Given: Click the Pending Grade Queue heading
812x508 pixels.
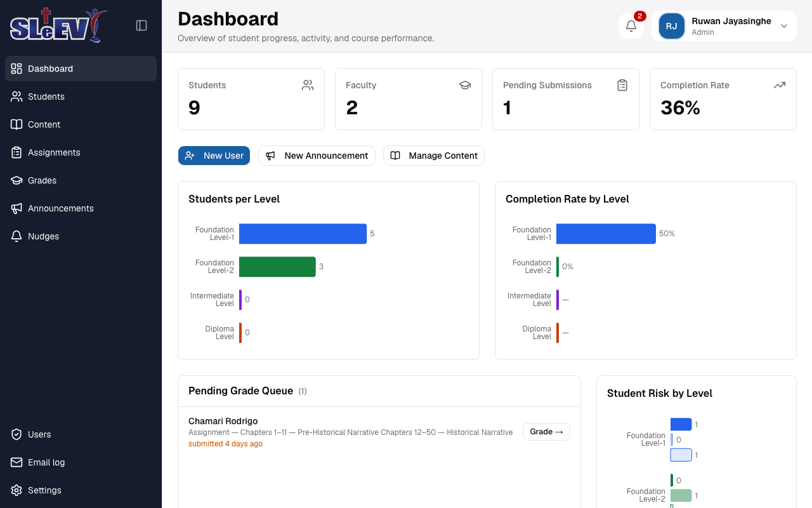Looking at the screenshot, I should [240, 391].
